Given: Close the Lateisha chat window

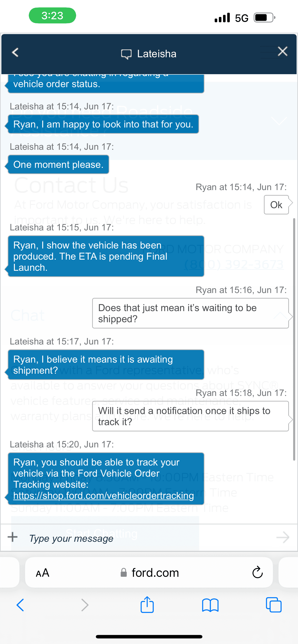Looking at the screenshot, I should (x=282, y=51).
